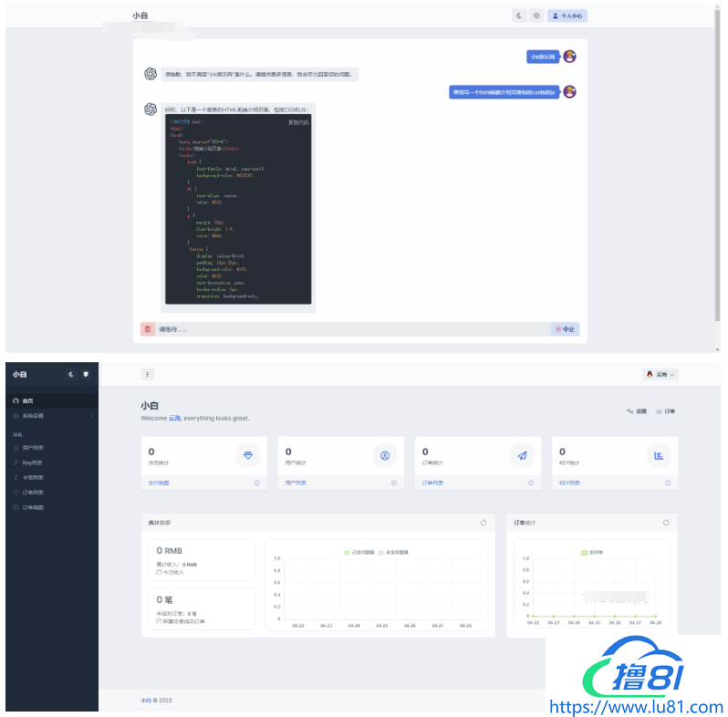
Task: Click the paper plane icon on the 订单统计 card
Action: pos(522,455)
